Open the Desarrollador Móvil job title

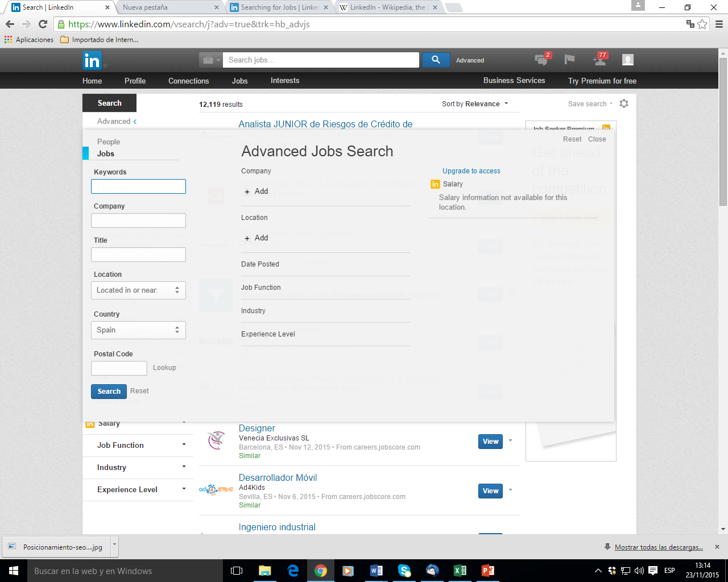(x=278, y=478)
